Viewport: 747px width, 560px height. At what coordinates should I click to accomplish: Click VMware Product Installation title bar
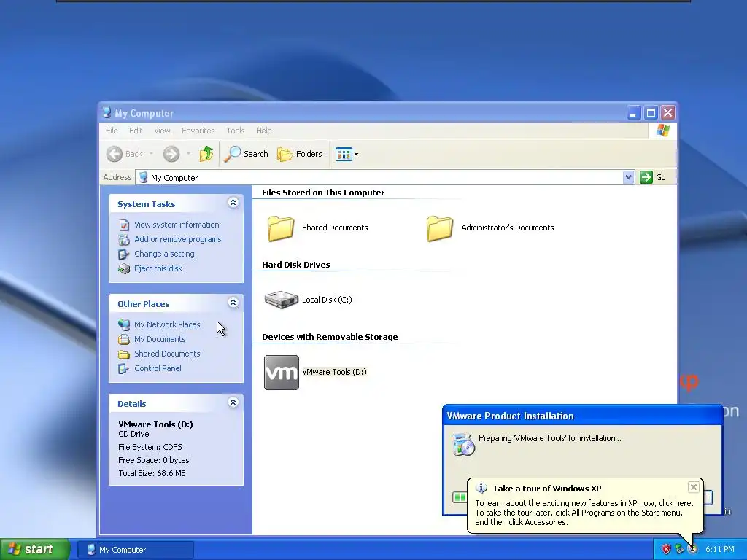(582, 416)
